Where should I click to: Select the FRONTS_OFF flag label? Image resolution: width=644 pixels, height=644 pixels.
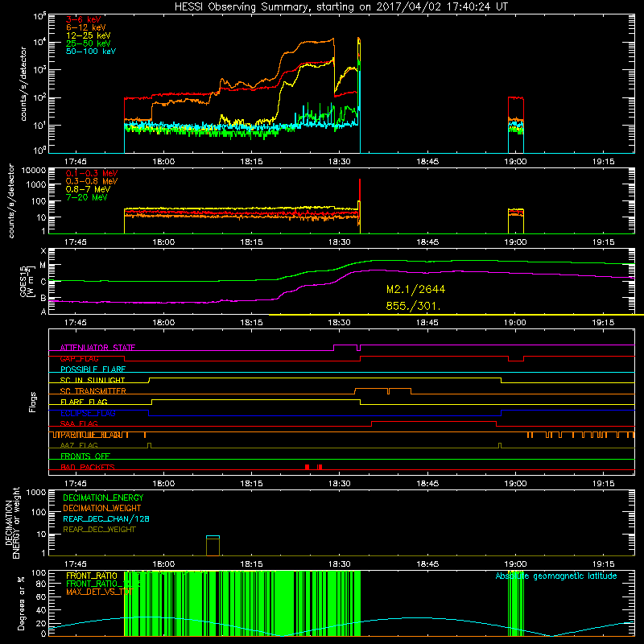point(85,456)
